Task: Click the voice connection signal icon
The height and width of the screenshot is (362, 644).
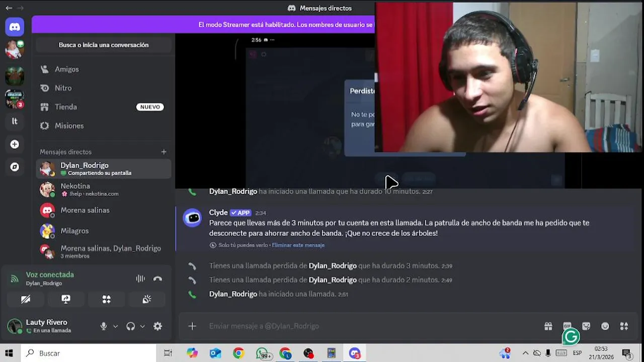Action: click(15, 279)
